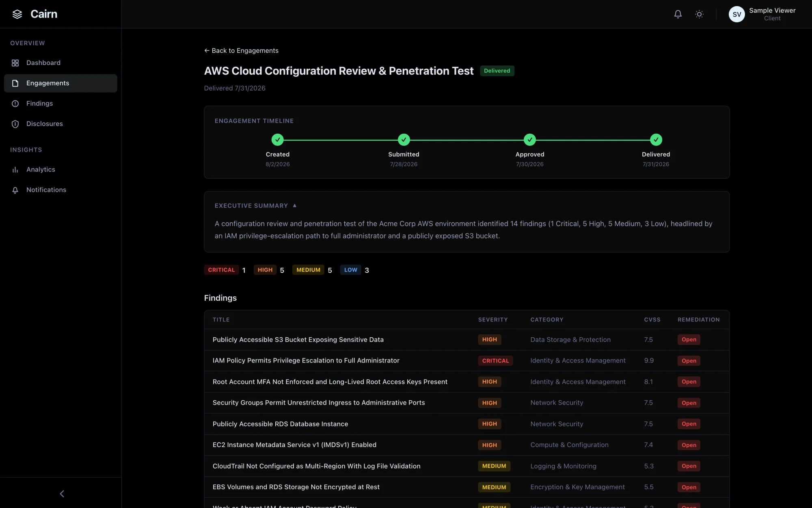Click 'Encryption & Key Management' category cell
The width and height of the screenshot is (812, 508).
(578, 487)
